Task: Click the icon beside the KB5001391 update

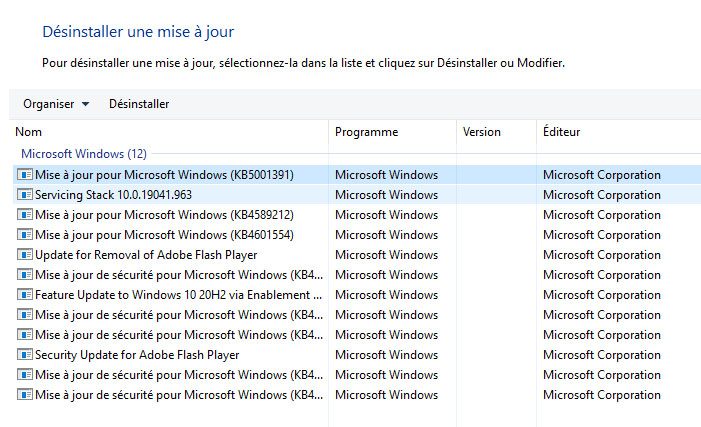Action: 25,174
